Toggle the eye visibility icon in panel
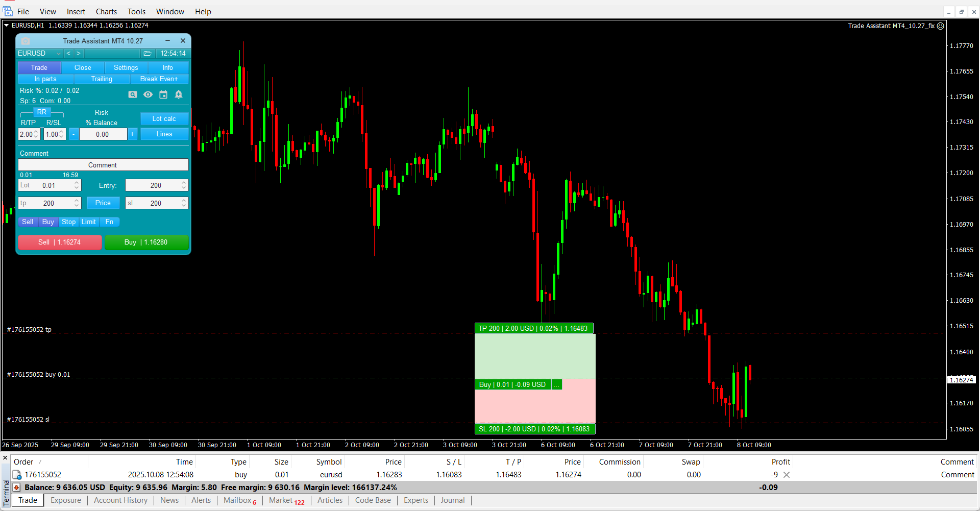This screenshot has height=511, width=980. tap(148, 94)
